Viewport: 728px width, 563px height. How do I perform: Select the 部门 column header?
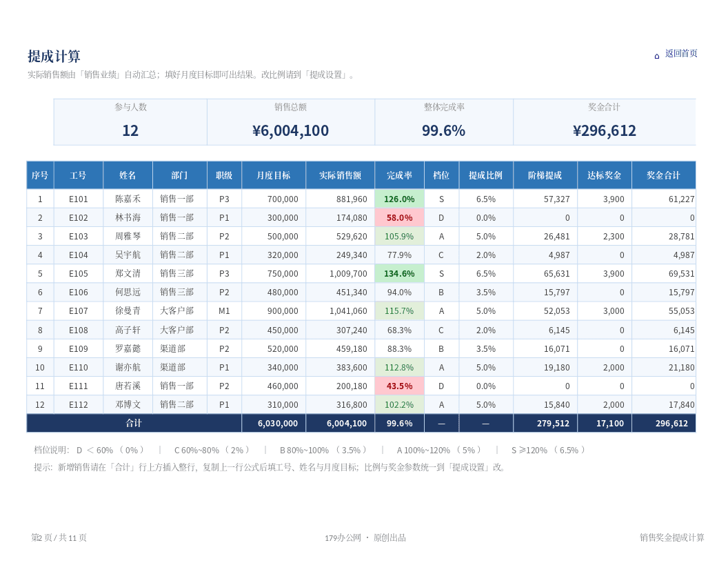click(180, 175)
